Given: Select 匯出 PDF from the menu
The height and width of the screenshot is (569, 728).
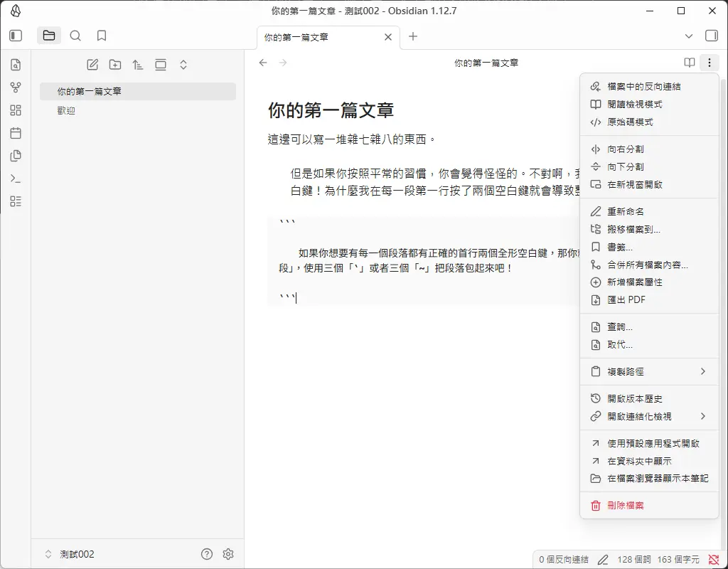Looking at the screenshot, I should [626, 299].
